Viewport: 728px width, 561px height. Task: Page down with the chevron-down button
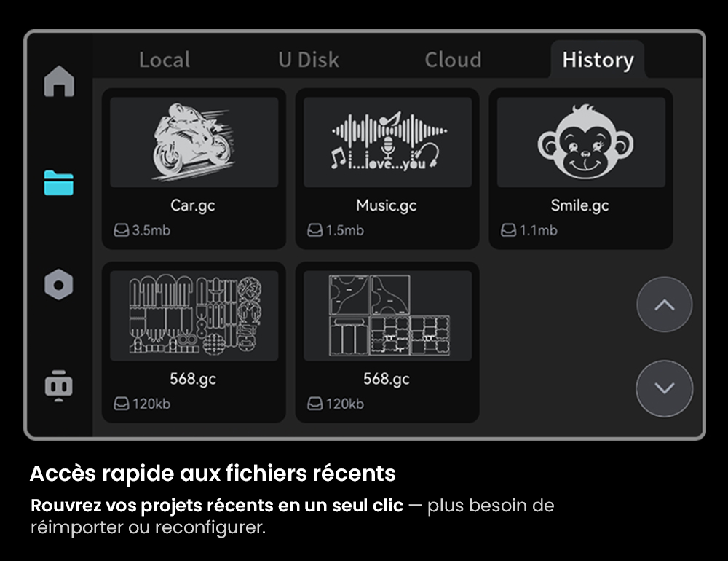(x=665, y=388)
